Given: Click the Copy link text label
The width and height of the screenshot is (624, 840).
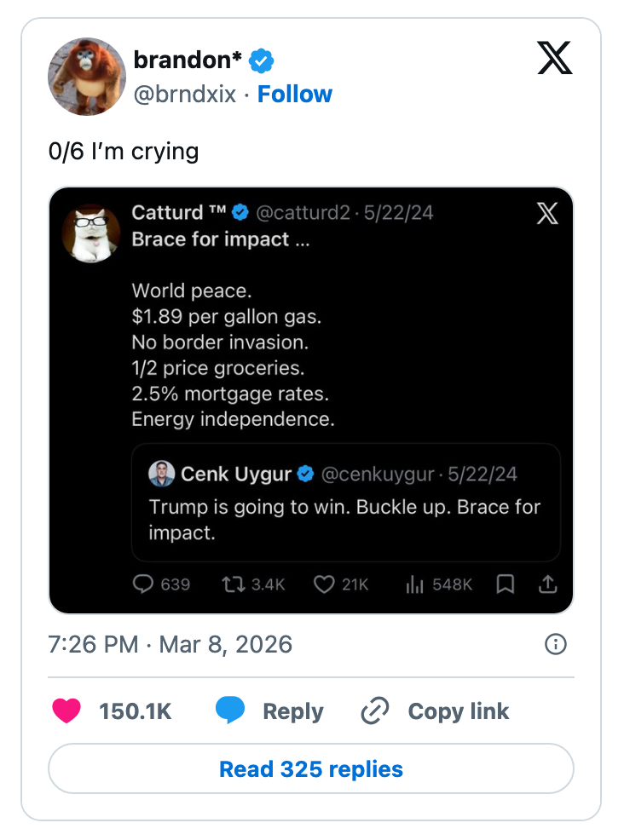Looking at the screenshot, I should click(x=458, y=711).
